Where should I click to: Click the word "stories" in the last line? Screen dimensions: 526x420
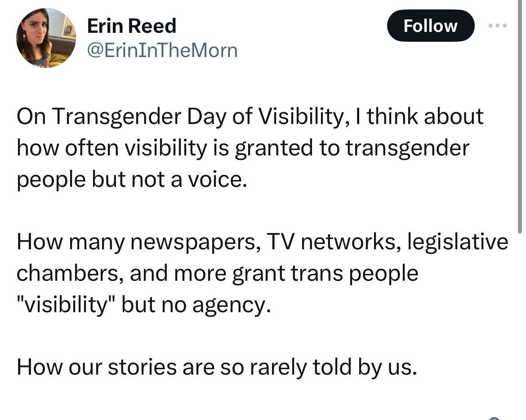click(141, 367)
